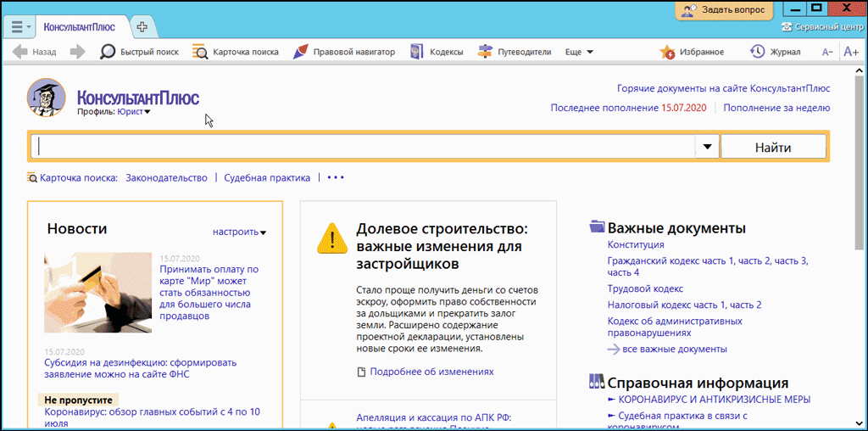Click the yellow warning triangle icon
The image size is (868, 431).
point(331,238)
